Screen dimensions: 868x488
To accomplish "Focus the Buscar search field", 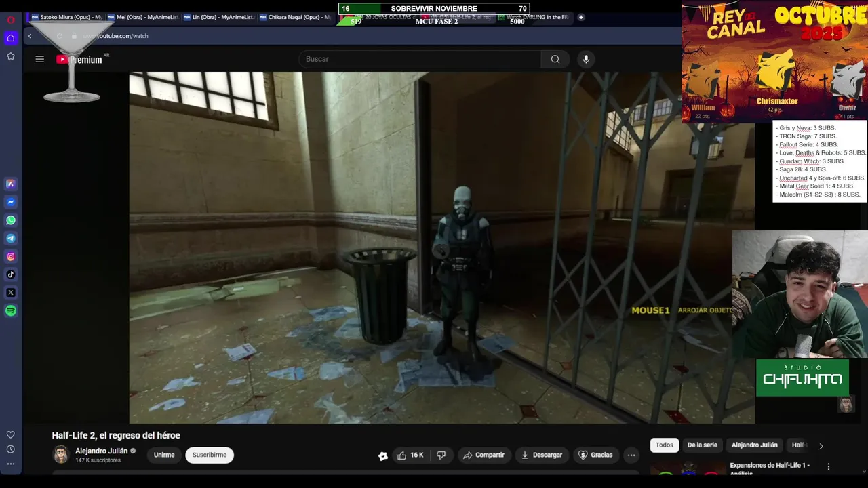I will pos(420,59).
